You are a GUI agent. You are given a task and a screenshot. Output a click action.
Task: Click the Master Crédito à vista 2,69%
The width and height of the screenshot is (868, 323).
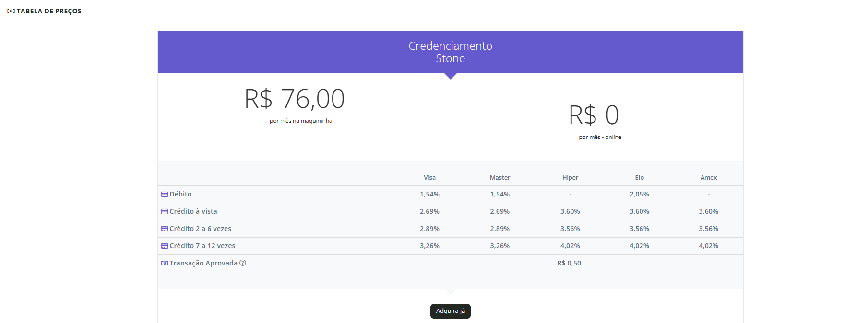tap(500, 211)
